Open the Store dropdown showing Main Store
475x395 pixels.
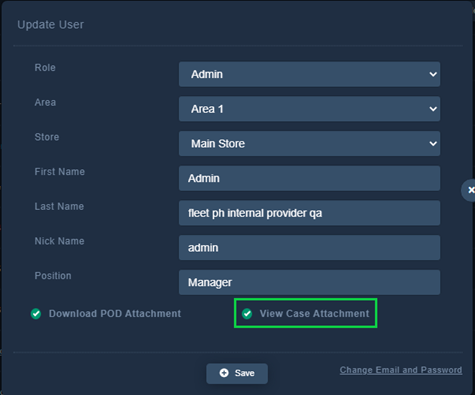point(309,144)
